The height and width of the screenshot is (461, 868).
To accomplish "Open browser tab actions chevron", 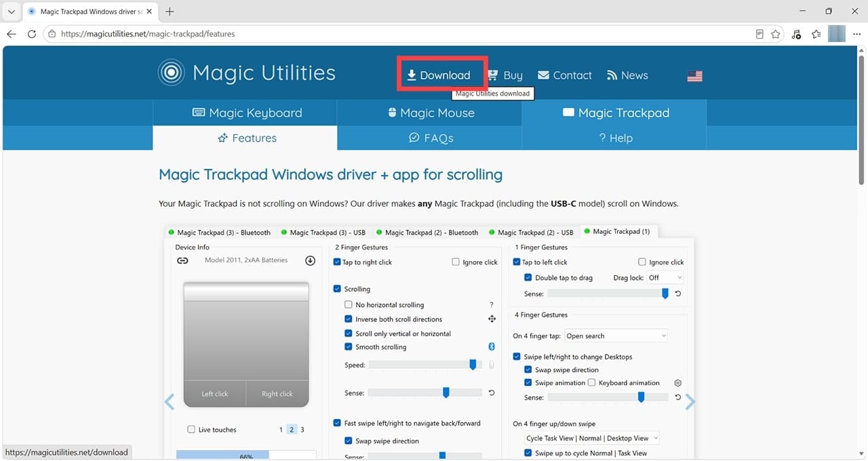I will (x=11, y=12).
